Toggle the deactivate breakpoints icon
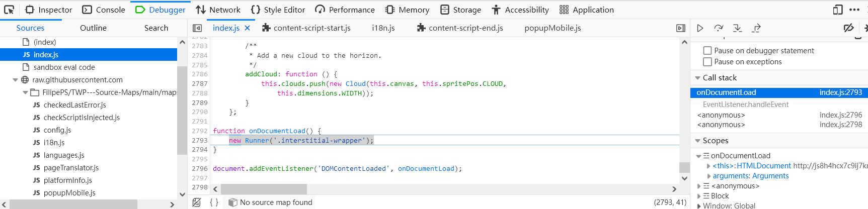Image resolution: width=868 pixels, height=209 pixels. point(848,28)
